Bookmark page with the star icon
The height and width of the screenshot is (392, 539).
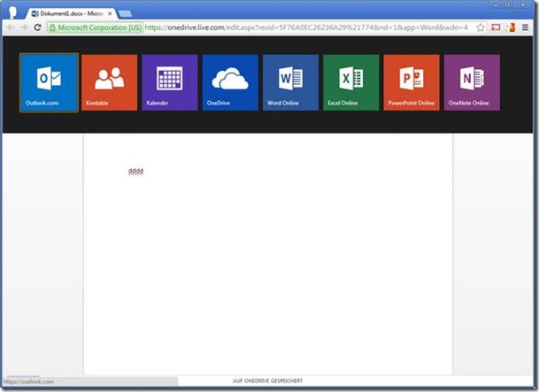click(481, 27)
